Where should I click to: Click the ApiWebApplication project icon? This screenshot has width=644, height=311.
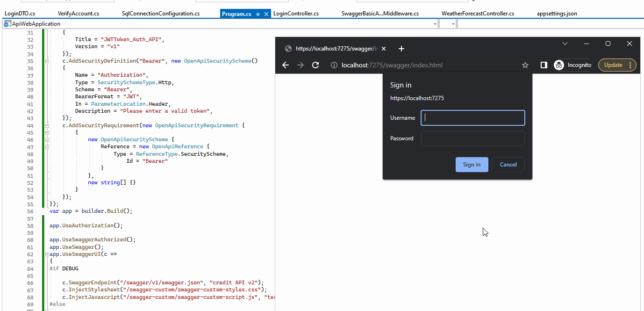(7, 23)
